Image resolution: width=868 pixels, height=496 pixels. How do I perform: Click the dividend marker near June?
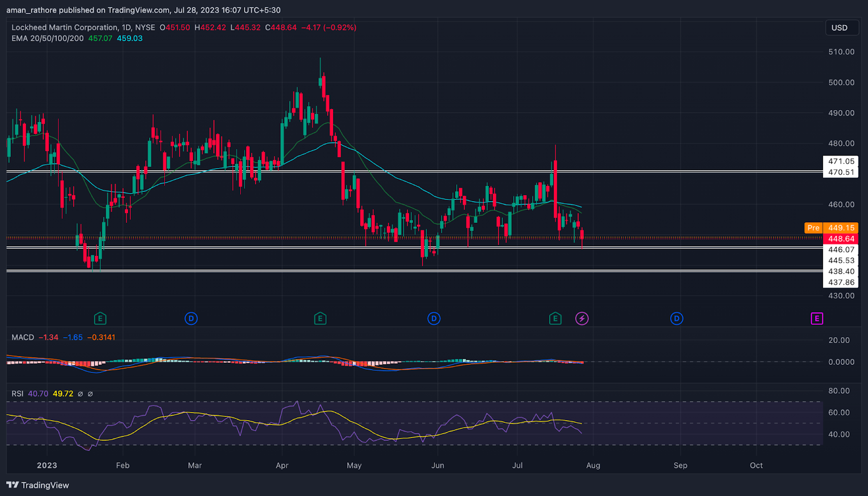pos(433,318)
